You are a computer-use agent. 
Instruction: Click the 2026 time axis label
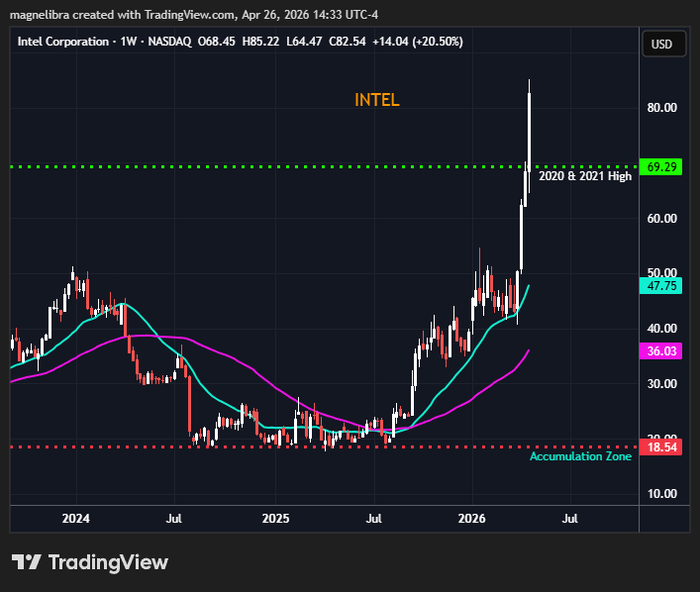click(472, 519)
